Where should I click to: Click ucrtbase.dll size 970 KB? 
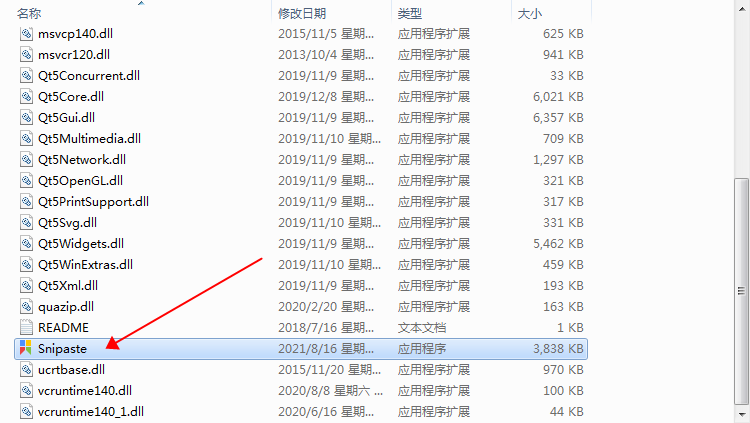[563, 370]
